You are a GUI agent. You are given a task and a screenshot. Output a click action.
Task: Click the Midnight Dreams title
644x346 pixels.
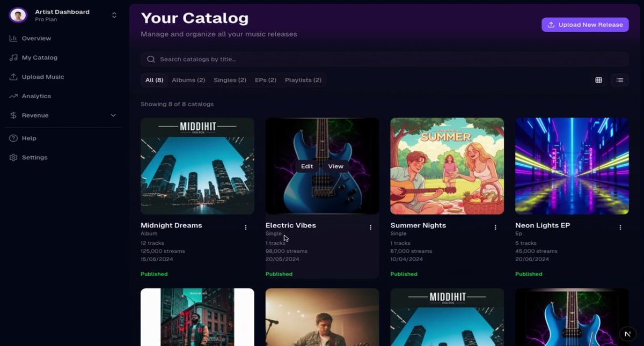(x=171, y=225)
